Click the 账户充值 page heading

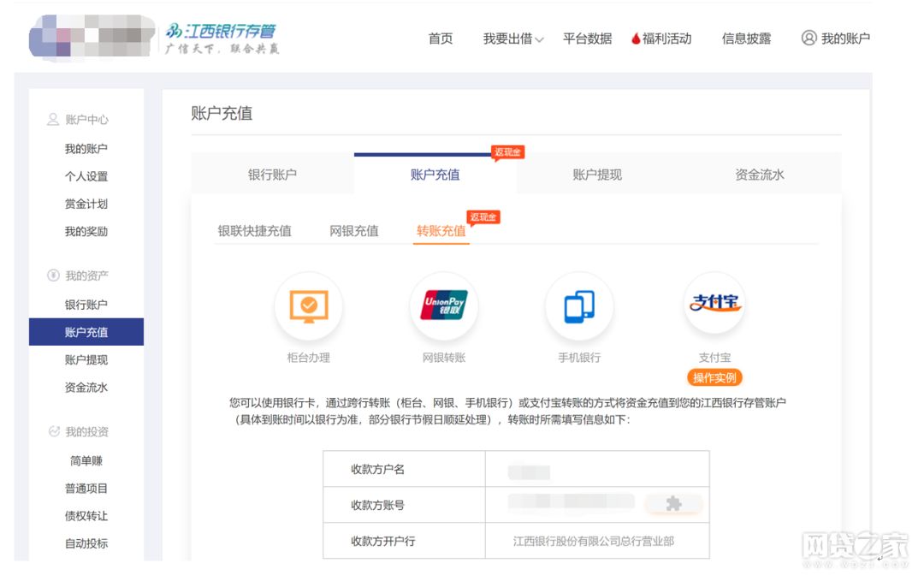222,113
